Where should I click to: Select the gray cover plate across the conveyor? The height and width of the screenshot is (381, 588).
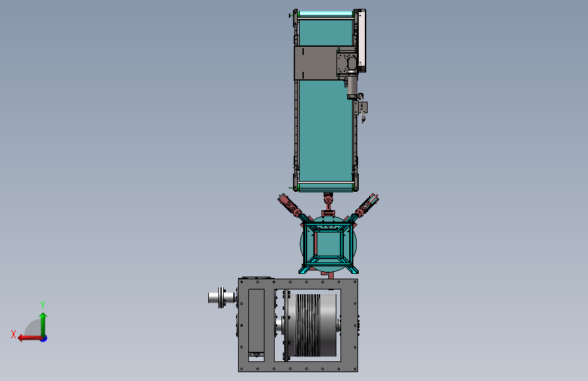(315, 63)
